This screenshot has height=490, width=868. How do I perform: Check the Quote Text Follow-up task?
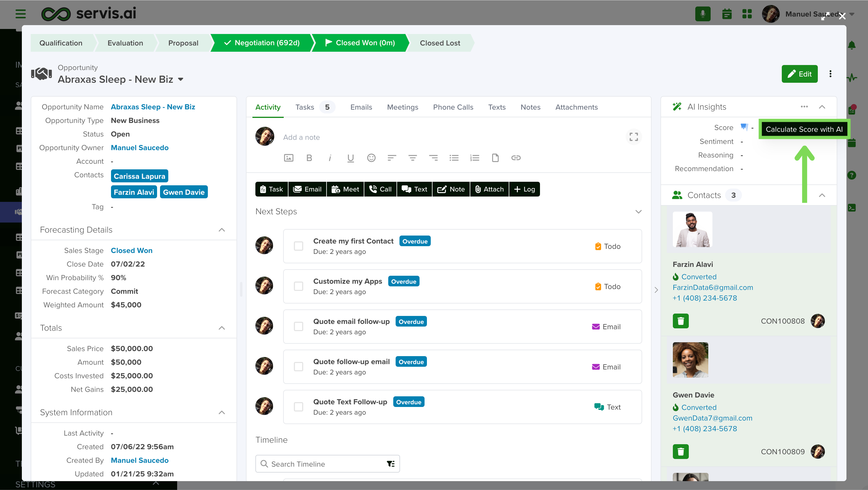(298, 406)
